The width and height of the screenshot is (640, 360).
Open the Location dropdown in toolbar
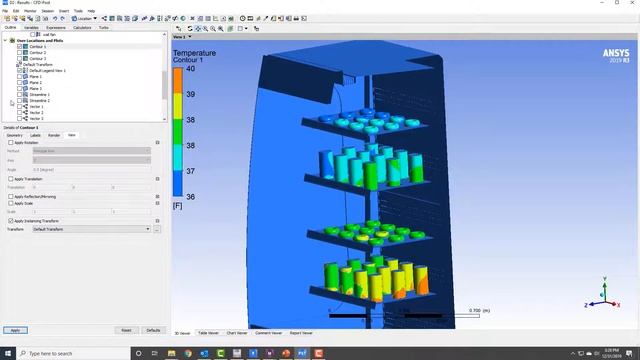[84, 18]
